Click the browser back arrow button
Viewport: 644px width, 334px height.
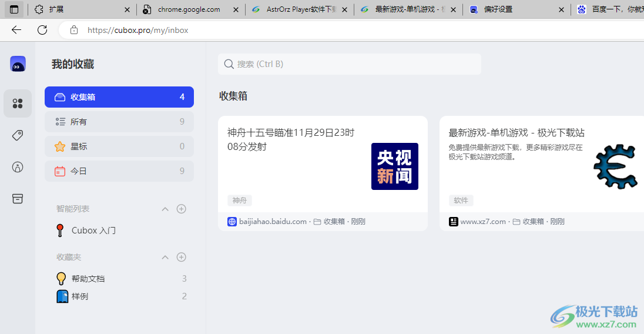(x=16, y=30)
